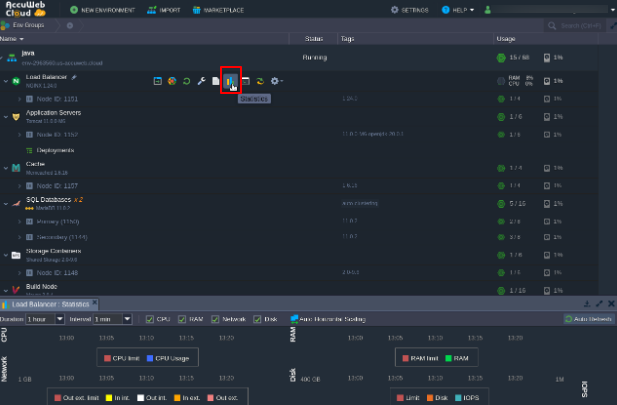Click the CPU limit red legend swatch
Screen dimensions: 617x405
coord(102,356)
